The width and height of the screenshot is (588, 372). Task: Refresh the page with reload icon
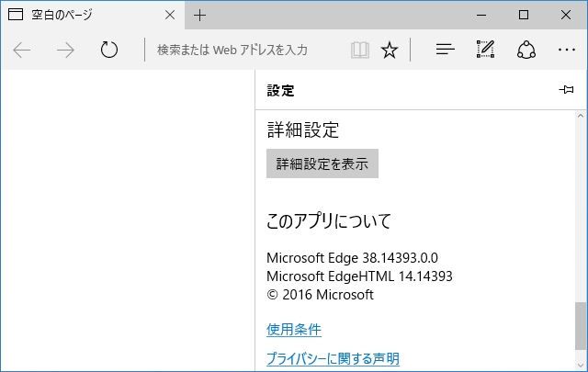[109, 50]
